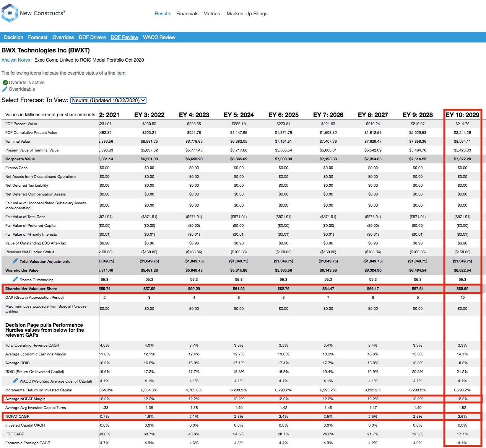Click the Economic Earnings CAGR row label
This screenshot has width=486, height=448.
tap(28, 443)
